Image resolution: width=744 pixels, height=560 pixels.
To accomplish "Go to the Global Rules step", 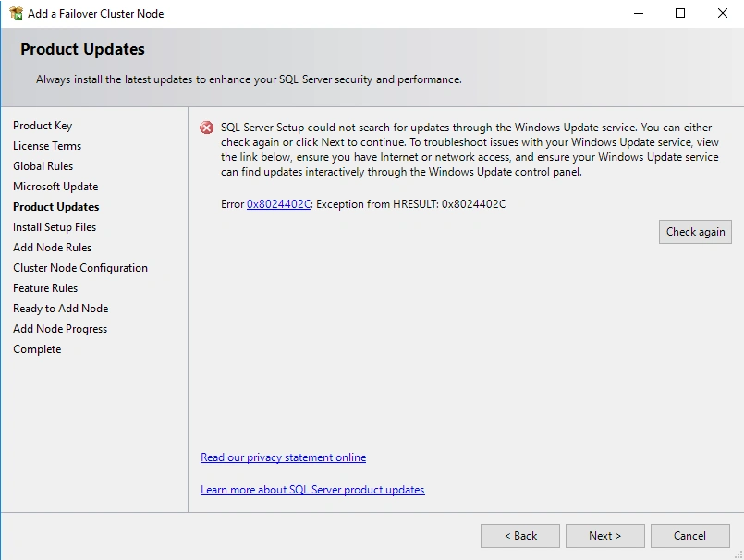I will (x=43, y=166).
